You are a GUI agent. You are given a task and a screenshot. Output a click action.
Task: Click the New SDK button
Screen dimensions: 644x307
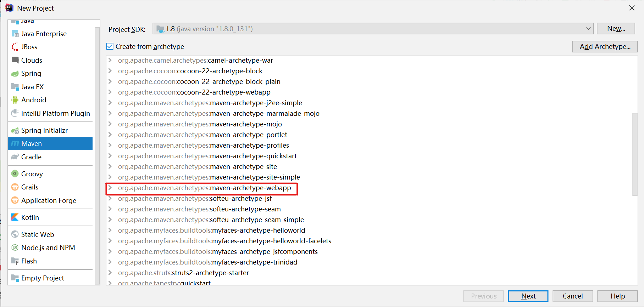point(616,29)
